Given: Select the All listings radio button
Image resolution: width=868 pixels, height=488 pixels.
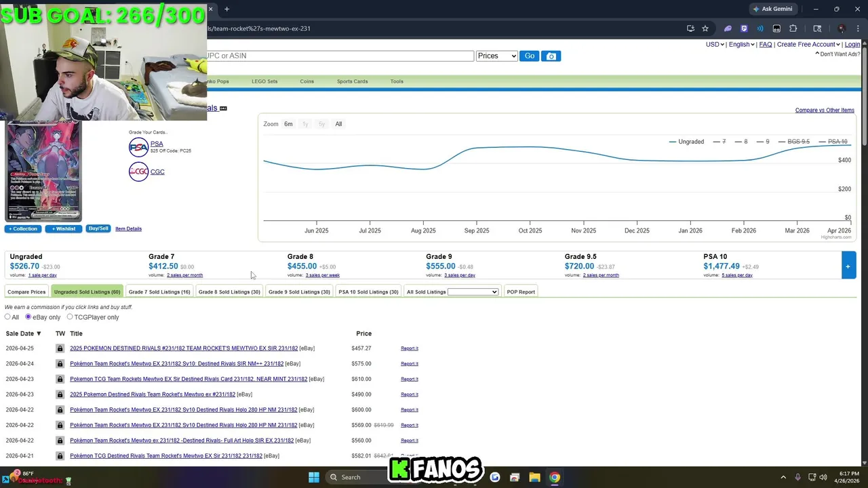Looking at the screenshot, I should click(7, 317).
